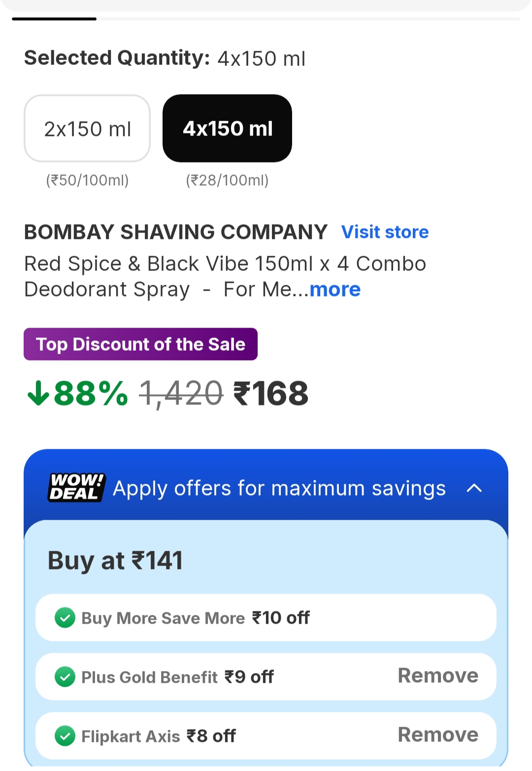Click the green down-arrow discount icon

[38, 394]
